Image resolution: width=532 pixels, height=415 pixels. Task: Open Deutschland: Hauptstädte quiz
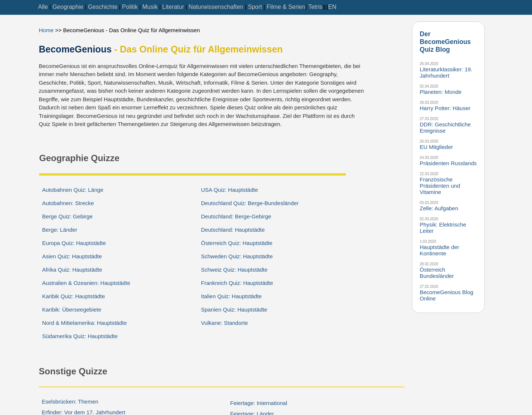(x=233, y=230)
